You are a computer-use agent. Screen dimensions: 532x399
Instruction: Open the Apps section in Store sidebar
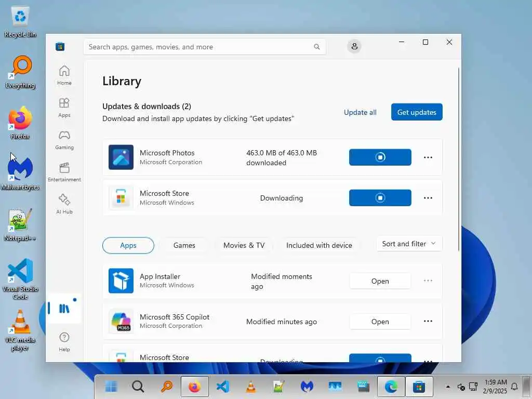64,108
